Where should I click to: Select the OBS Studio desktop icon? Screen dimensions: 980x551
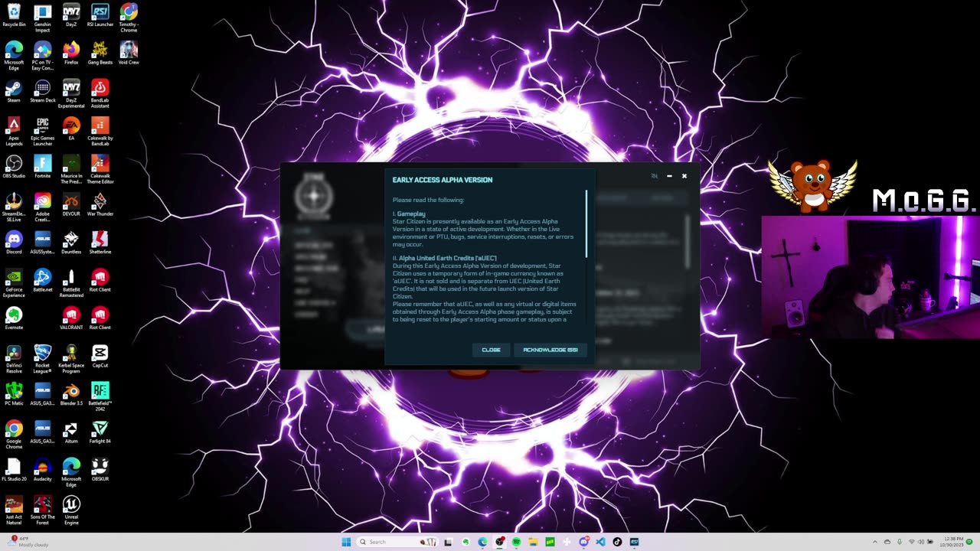click(14, 167)
